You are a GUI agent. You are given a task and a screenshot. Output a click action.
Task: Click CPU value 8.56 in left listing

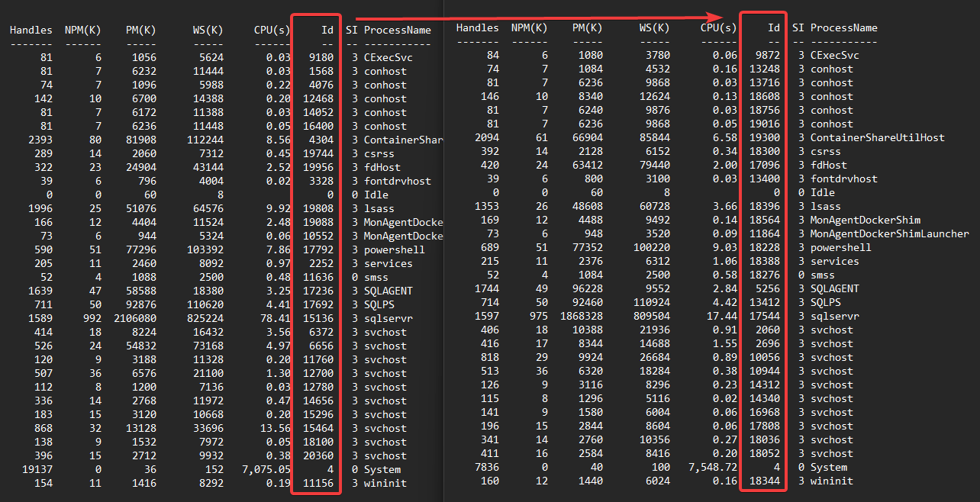(279, 140)
